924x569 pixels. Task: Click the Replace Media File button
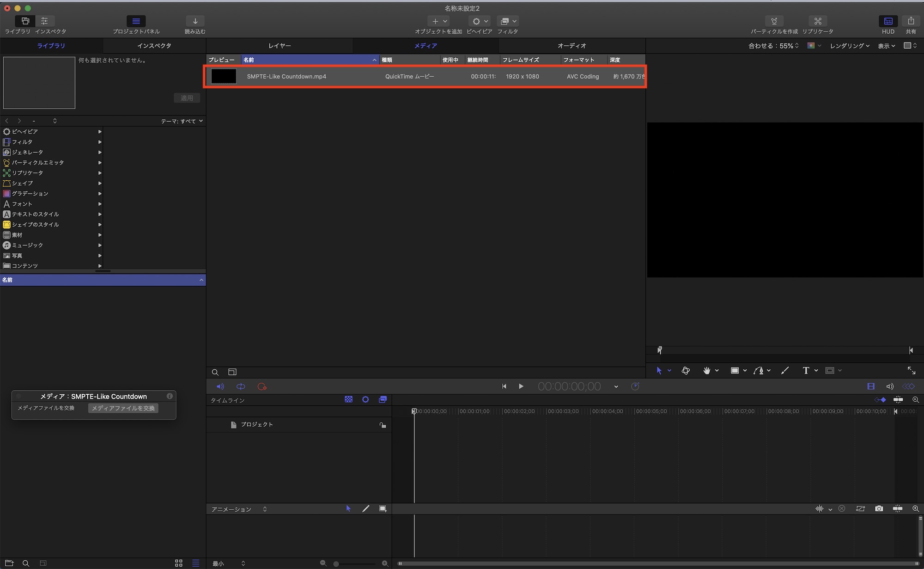pos(123,408)
